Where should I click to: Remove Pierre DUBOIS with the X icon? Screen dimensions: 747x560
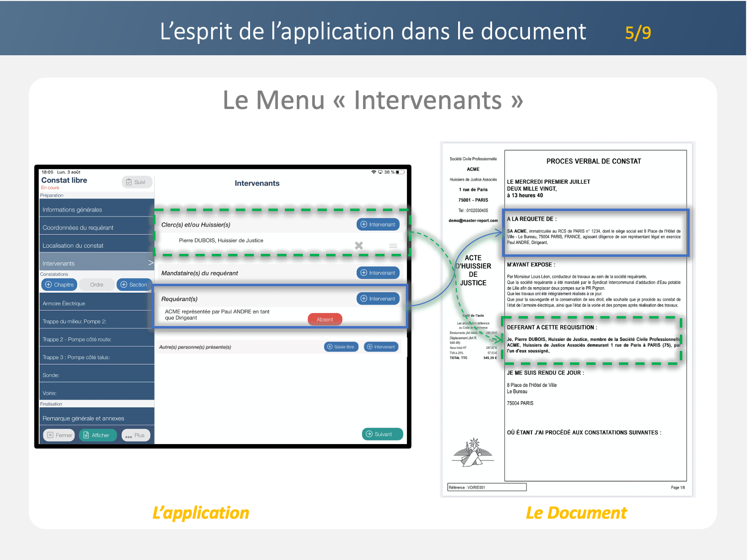pos(359,245)
